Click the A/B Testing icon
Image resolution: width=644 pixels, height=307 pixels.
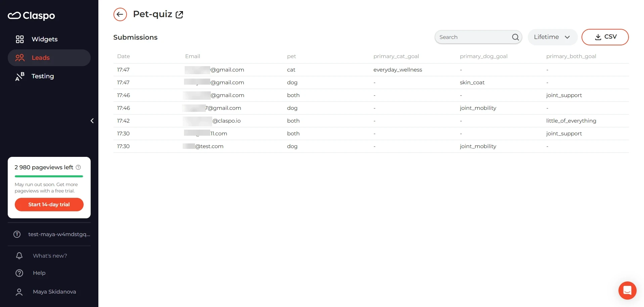(x=20, y=76)
